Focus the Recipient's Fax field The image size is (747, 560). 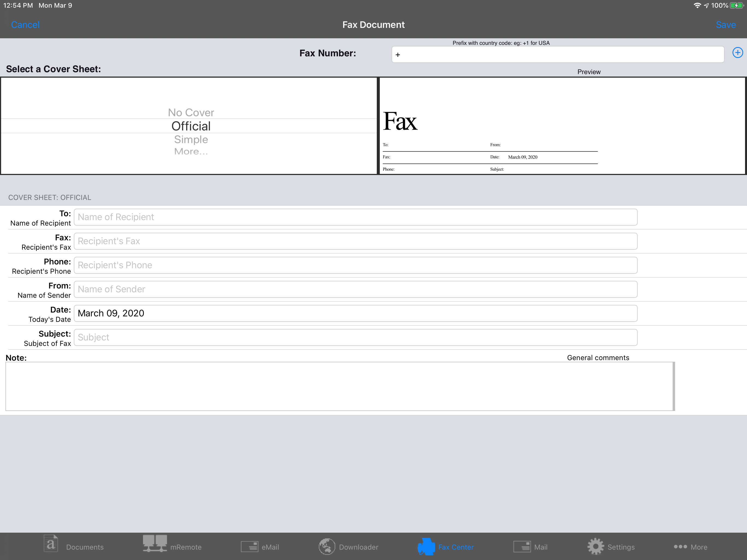356,241
